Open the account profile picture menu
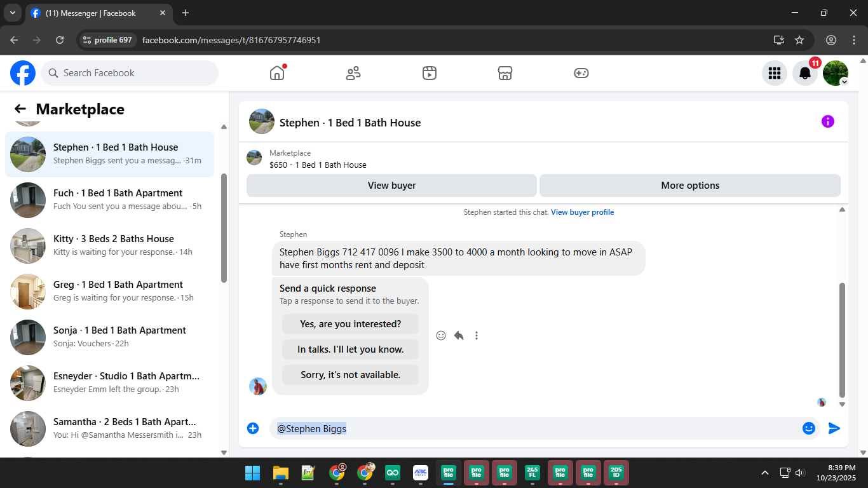The height and width of the screenshot is (488, 868). (836, 73)
